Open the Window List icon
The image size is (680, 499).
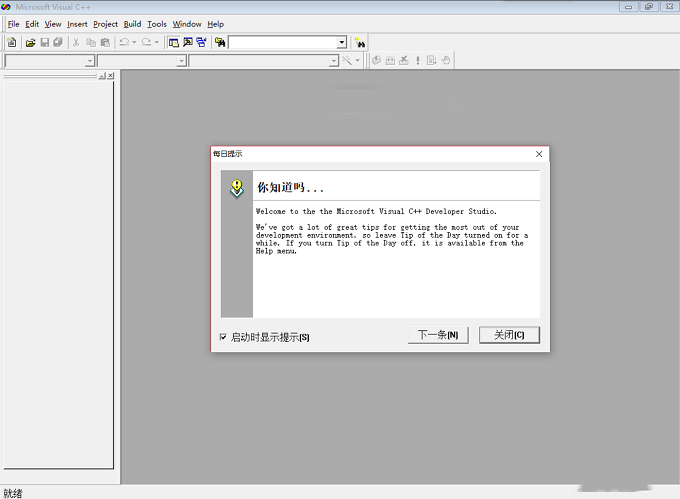201,42
